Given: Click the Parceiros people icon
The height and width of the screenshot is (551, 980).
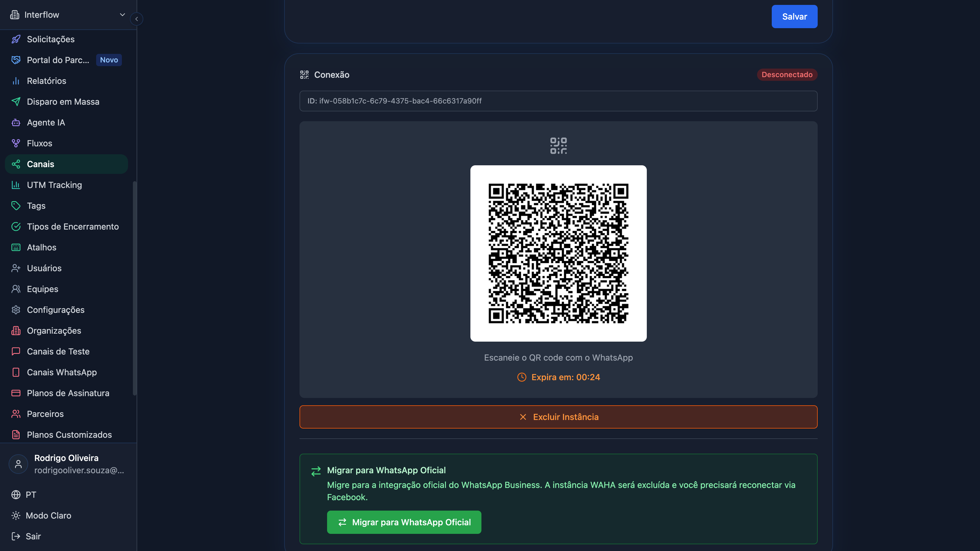Looking at the screenshot, I should click(x=16, y=414).
